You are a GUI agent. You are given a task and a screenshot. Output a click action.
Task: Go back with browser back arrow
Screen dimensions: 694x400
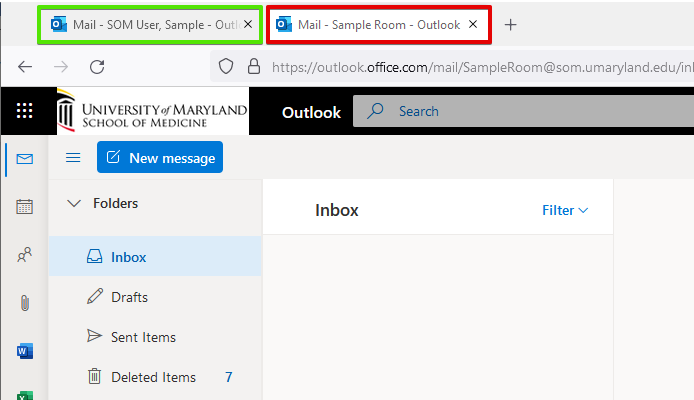pyautogui.click(x=25, y=67)
